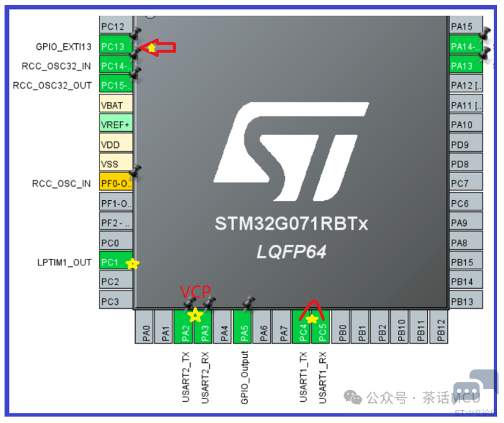
Task: Click the PF2 pin box
Action: pyautogui.click(x=116, y=221)
